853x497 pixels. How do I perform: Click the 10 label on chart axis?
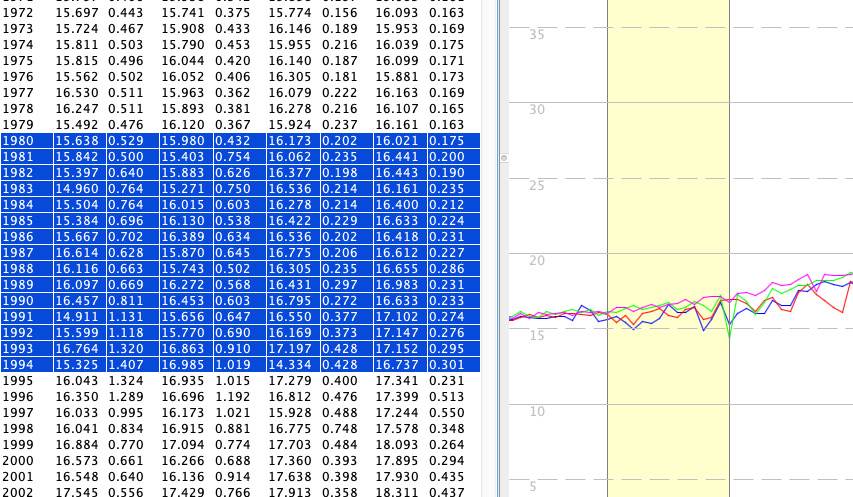click(536, 411)
